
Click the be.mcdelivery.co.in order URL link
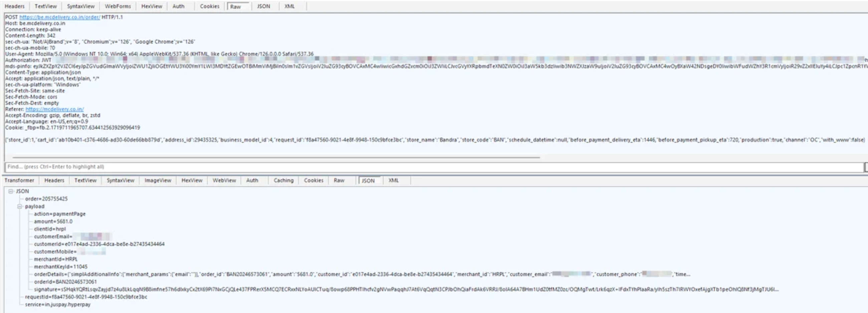[x=60, y=17]
